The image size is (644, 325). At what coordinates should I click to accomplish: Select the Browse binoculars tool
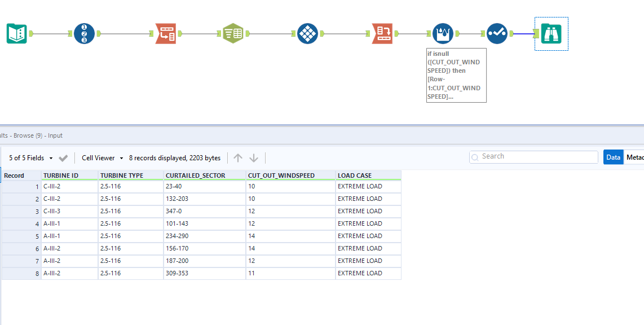551,33
